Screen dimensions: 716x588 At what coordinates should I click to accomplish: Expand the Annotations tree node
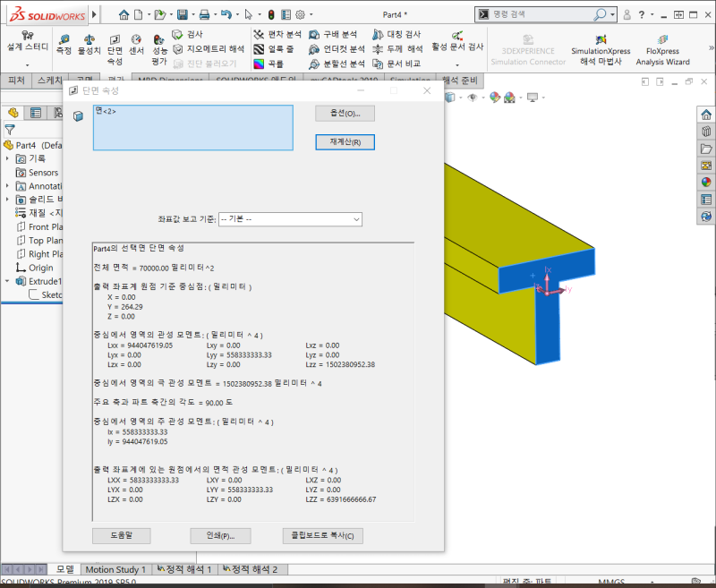click(7, 186)
